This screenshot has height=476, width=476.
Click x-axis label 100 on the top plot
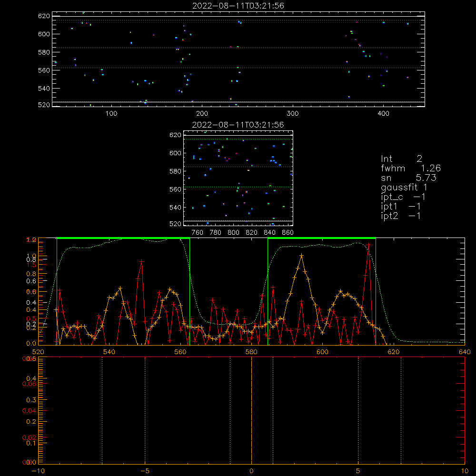(111, 114)
